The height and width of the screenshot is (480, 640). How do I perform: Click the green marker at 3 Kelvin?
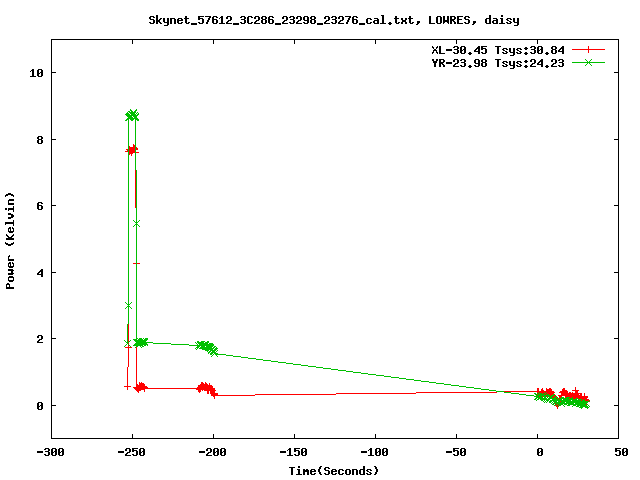(128, 306)
